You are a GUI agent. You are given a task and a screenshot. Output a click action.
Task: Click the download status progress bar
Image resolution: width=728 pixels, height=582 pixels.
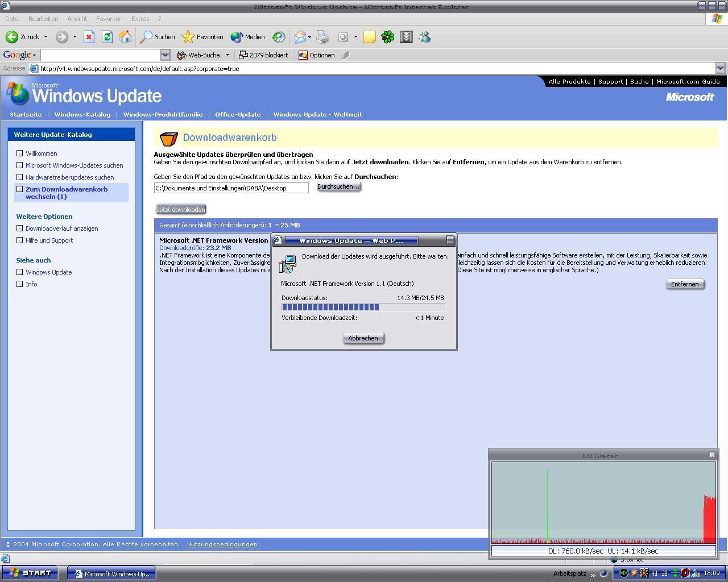[363, 307]
